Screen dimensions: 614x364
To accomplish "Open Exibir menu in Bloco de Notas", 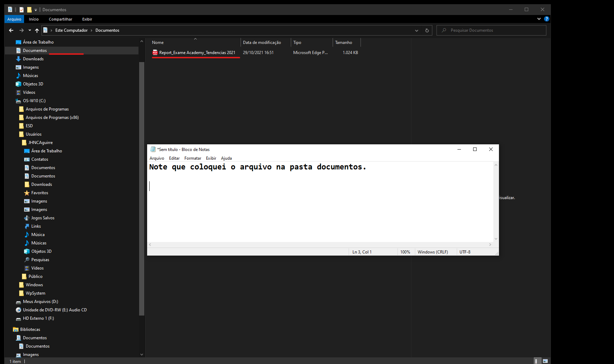I will 211,158.
